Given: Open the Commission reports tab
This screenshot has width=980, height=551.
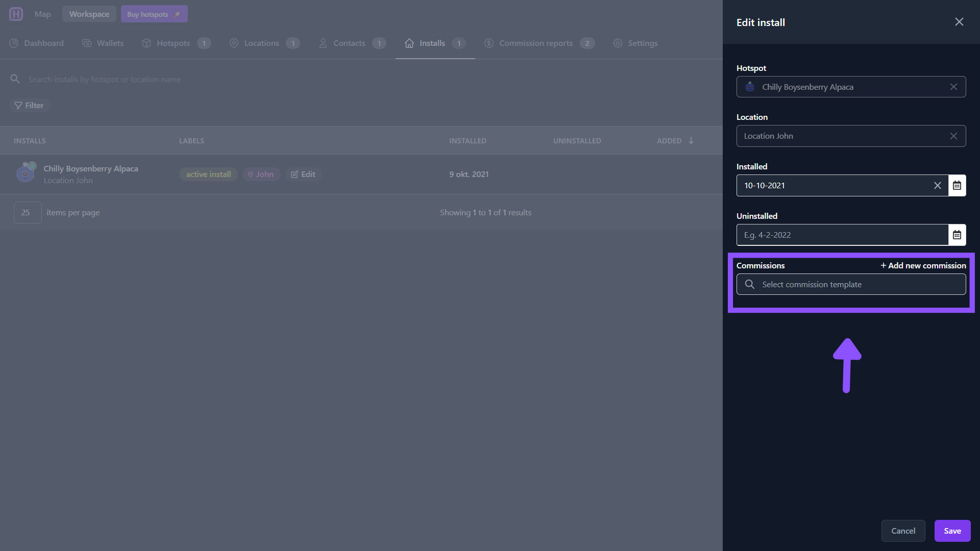Looking at the screenshot, I should 540,43.
